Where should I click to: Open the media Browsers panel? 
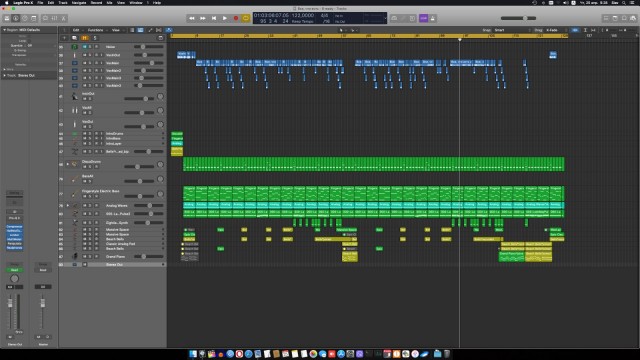click(633, 18)
